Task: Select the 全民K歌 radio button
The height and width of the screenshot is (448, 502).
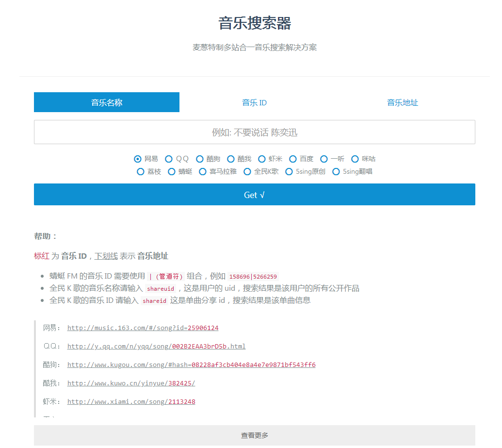Action: 247,172
